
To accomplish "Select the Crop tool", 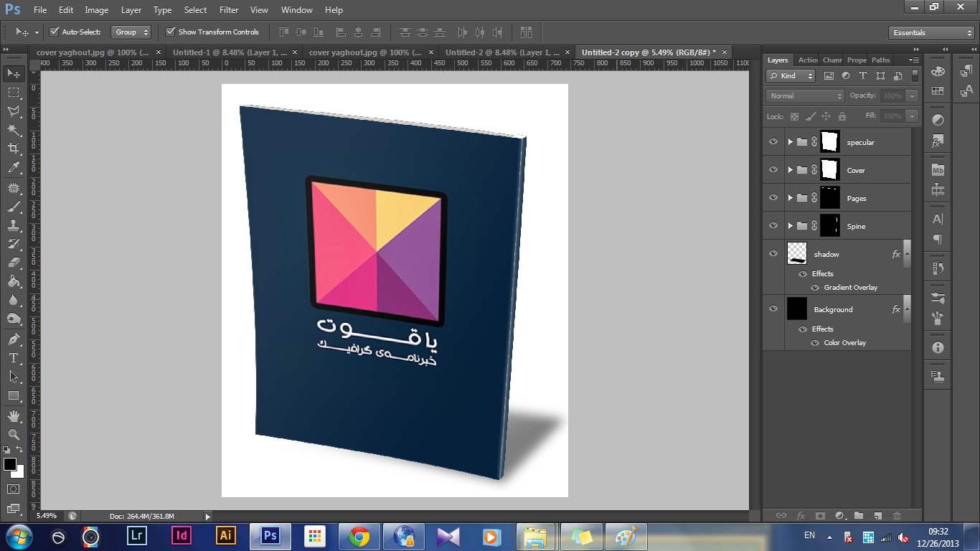I will pyautogui.click(x=13, y=149).
